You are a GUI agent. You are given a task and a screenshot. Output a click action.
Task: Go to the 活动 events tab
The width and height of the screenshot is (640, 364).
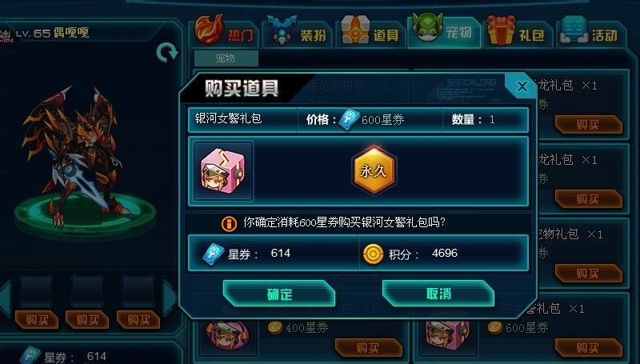(590, 31)
